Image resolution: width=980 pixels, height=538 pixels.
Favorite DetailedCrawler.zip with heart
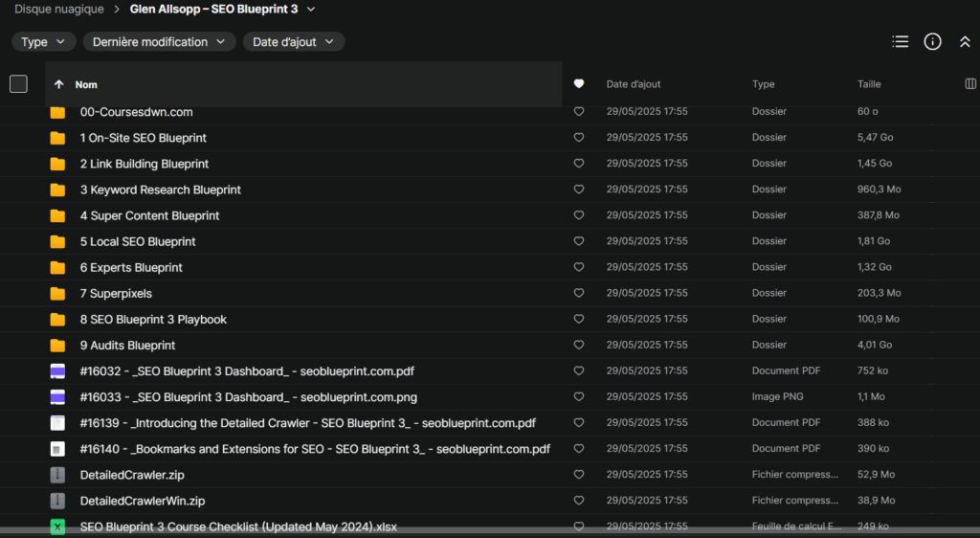[x=579, y=474]
